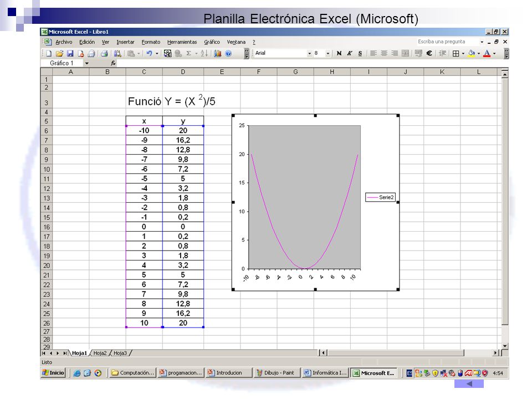Switch to Dibujo - Paint taskbar button
This screenshot has height=399, width=532.
[277, 373]
